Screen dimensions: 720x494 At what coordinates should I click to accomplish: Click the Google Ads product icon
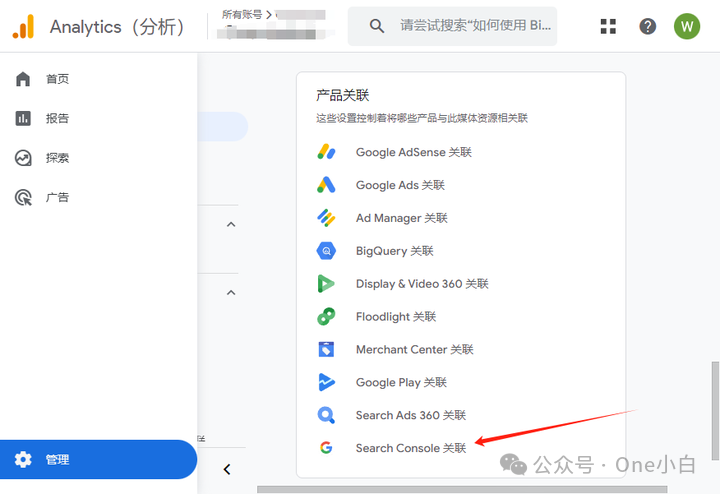coord(326,185)
